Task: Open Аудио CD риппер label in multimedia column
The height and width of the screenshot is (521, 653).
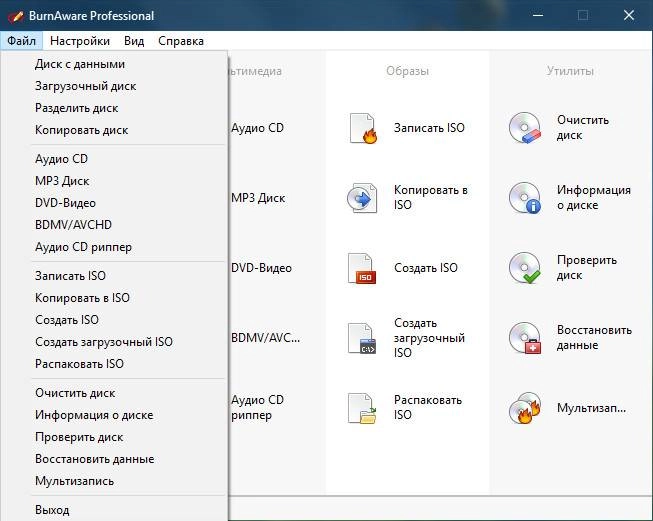Action: pos(257,407)
